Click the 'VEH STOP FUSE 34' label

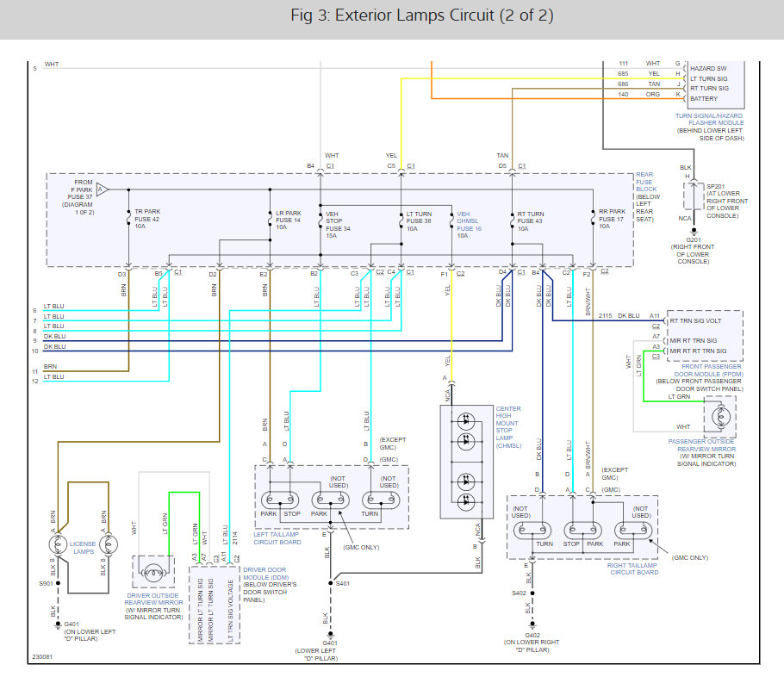pos(338,225)
